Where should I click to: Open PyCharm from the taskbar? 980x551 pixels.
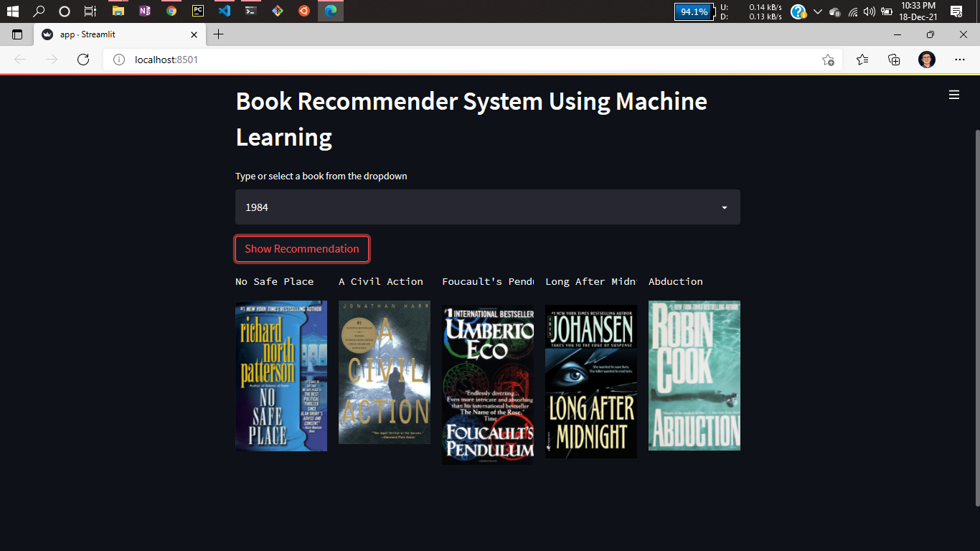pos(198,11)
